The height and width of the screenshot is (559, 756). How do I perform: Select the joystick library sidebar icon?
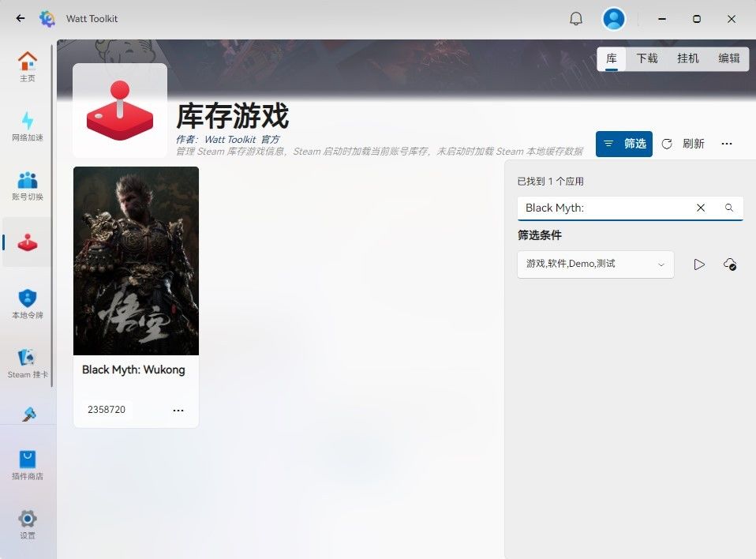28,242
